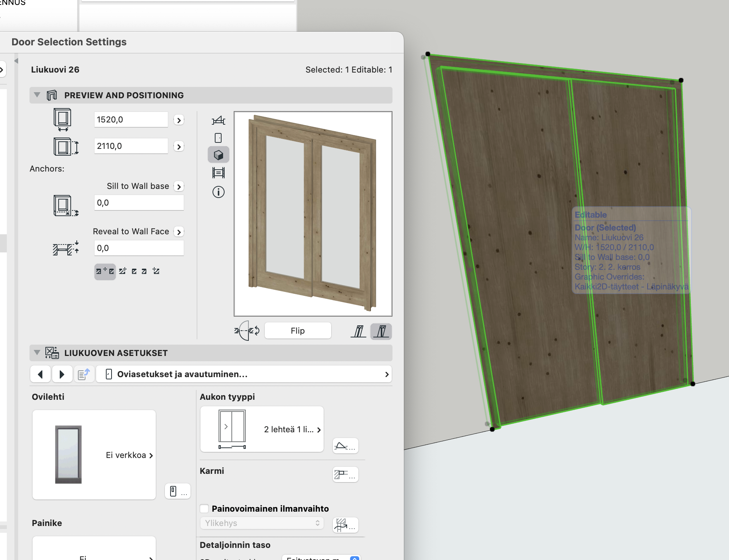
Task: Click the info icon beside preview
Action: 218,192
